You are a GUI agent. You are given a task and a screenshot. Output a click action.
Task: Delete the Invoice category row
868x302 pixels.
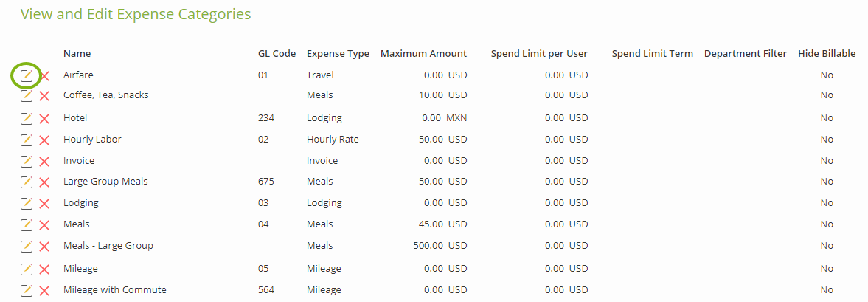pyautogui.click(x=45, y=161)
